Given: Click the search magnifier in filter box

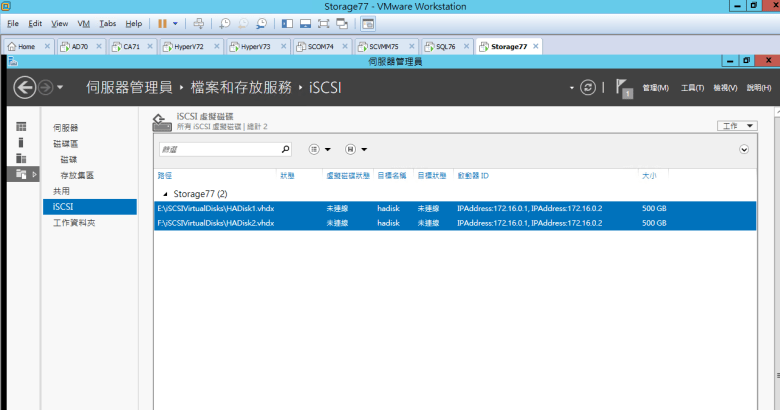Looking at the screenshot, I should pyautogui.click(x=285, y=149).
